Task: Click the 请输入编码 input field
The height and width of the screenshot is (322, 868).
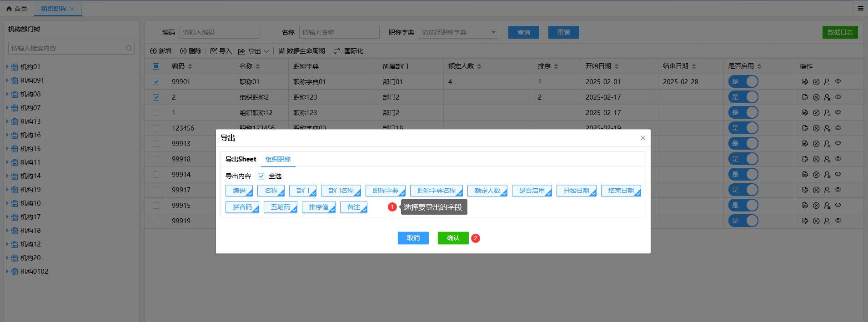Action: pyautogui.click(x=220, y=32)
